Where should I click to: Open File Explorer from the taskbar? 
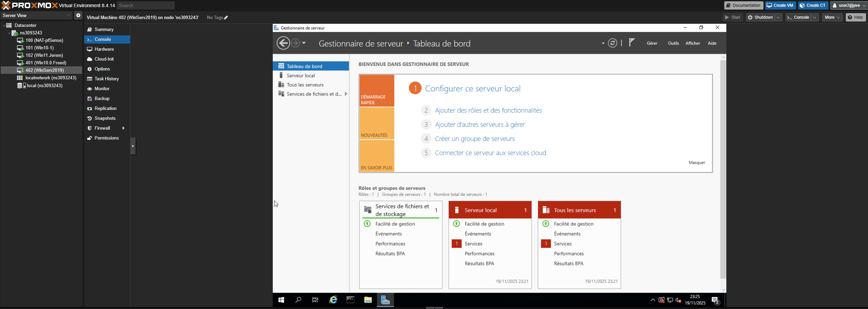(368, 300)
